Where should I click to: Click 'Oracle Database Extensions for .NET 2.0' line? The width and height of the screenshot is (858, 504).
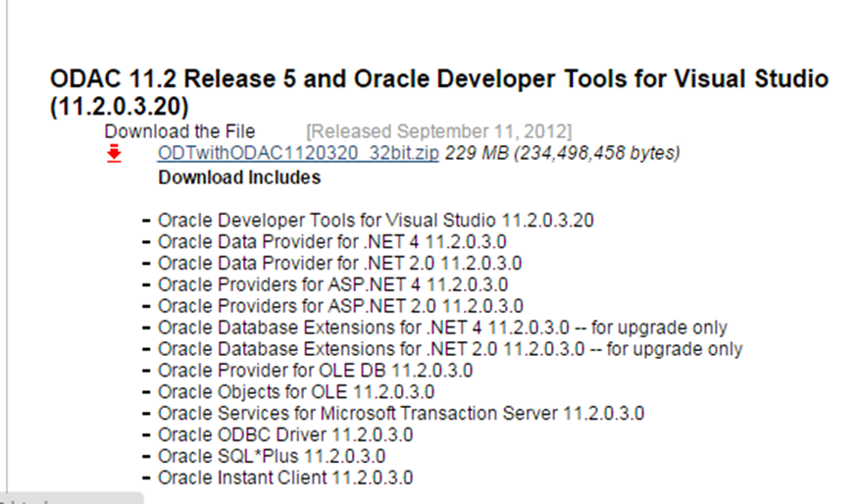[x=450, y=349]
